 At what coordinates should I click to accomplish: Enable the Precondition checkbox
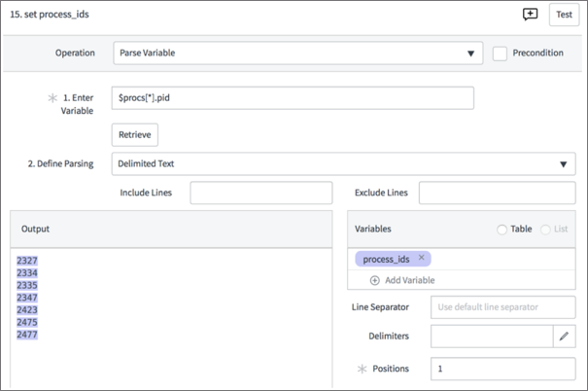pos(500,53)
